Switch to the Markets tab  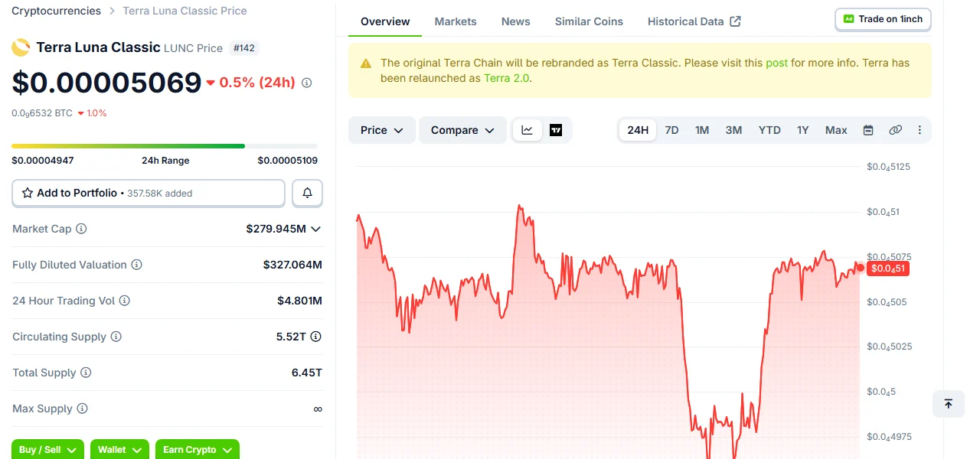(x=456, y=21)
